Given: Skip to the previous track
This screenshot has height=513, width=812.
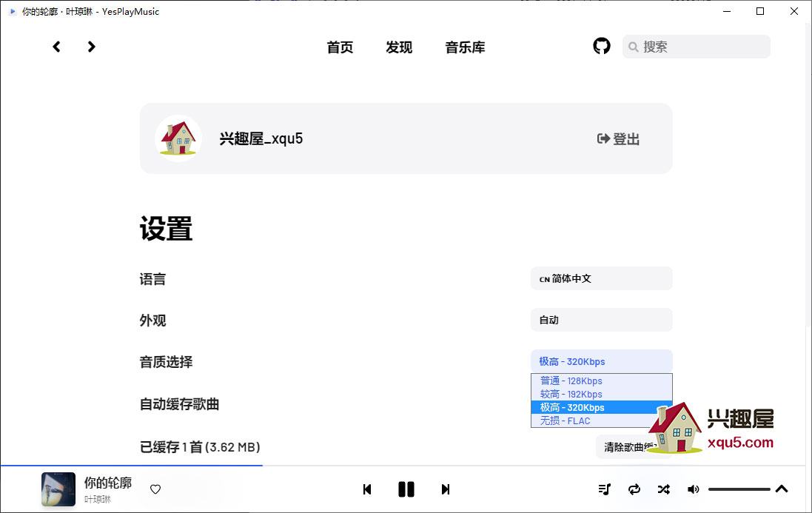Looking at the screenshot, I should coord(367,489).
